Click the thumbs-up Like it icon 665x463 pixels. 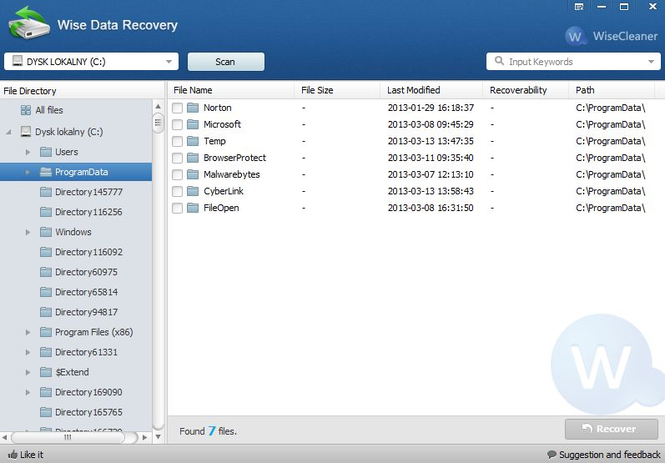click(13, 455)
